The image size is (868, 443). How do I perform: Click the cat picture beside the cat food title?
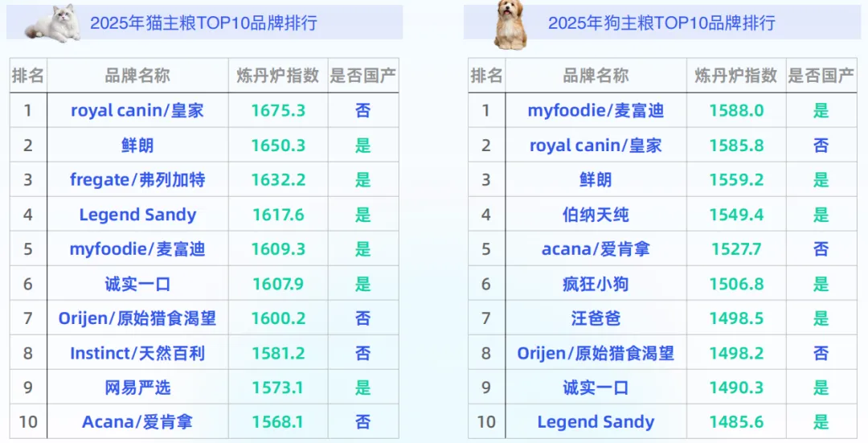pyautogui.click(x=53, y=23)
